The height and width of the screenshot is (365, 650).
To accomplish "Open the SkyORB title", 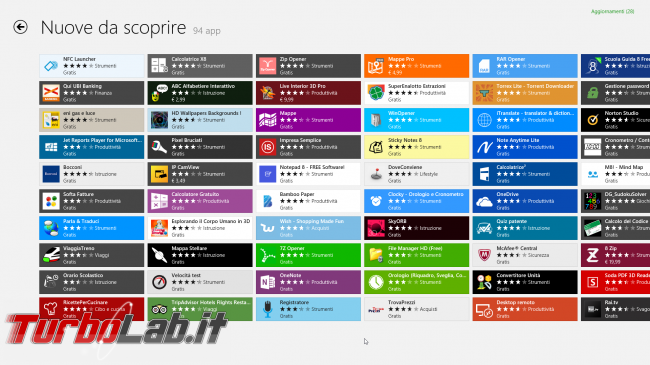I will 397,221.
